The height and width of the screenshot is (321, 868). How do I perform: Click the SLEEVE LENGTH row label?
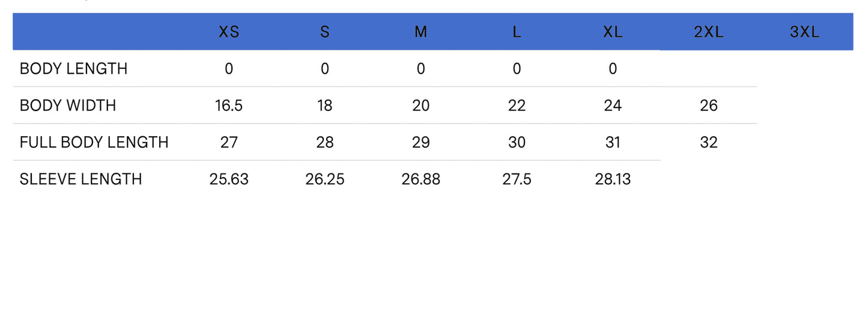[x=81, y=179]
